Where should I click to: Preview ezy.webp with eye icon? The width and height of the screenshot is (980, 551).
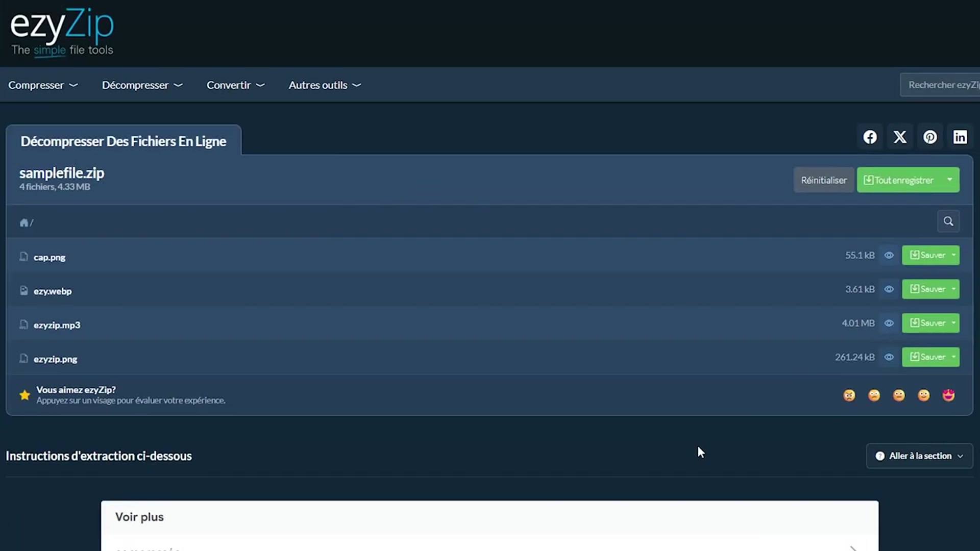889,289
